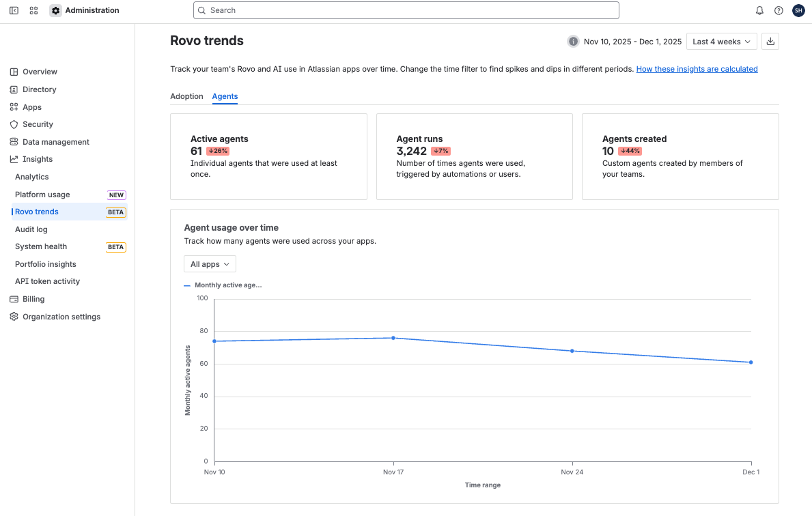Image resolution: width=812 pixels, height=516 pixels.
Task: Select the Agents tab
Action: pyautogui.click(x=225, y=96)
